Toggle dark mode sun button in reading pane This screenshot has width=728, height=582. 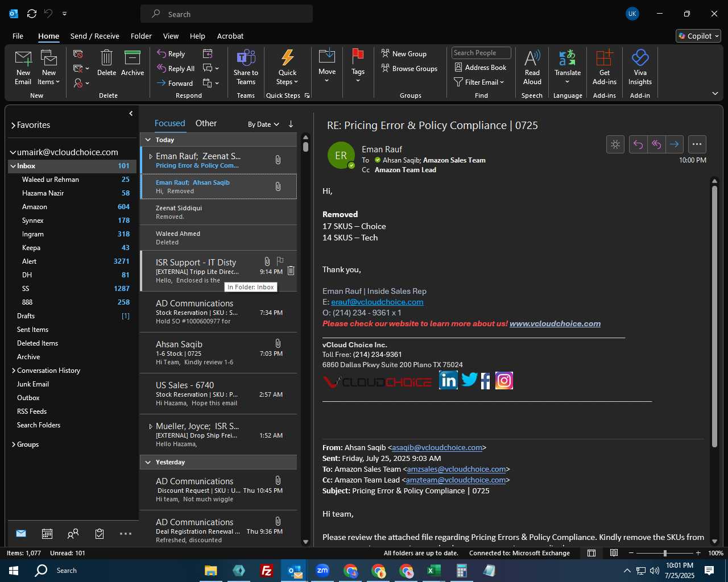click(x=615, y=144)
